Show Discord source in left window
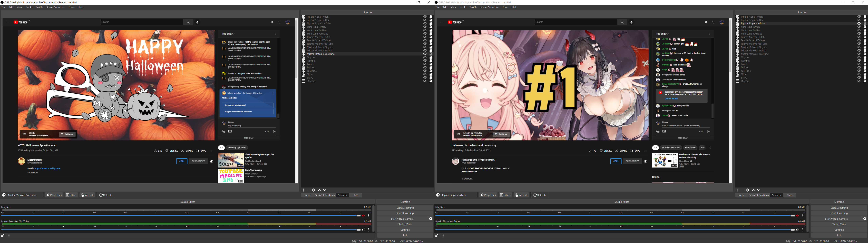Viewport: 868px width, 243px height. 425,81
